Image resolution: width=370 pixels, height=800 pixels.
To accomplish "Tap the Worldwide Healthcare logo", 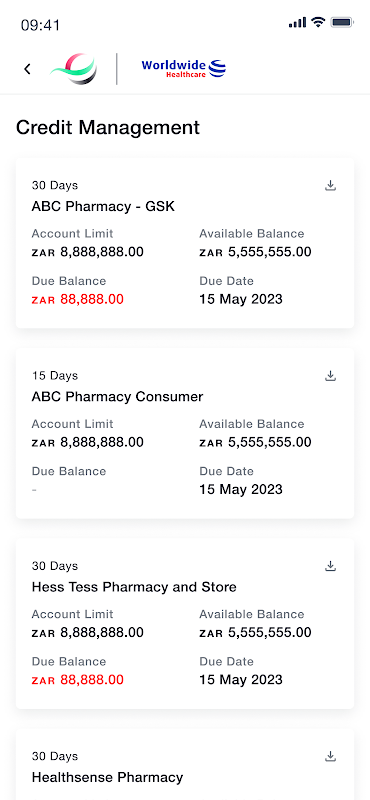I will (x=184, y=68).
